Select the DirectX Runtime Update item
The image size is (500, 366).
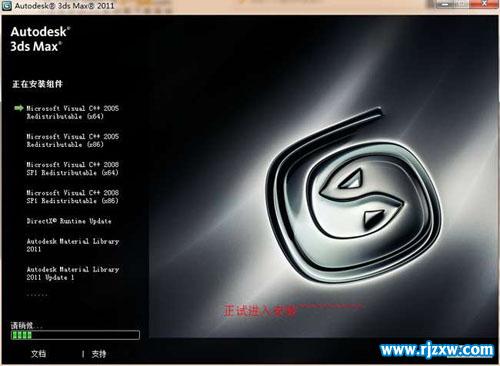(69, 221)
